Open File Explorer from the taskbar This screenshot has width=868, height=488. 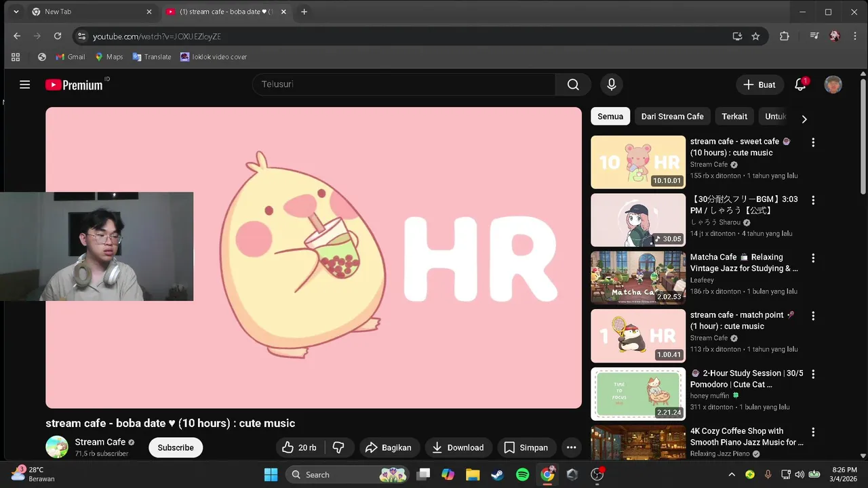click(x=473, y=474)
